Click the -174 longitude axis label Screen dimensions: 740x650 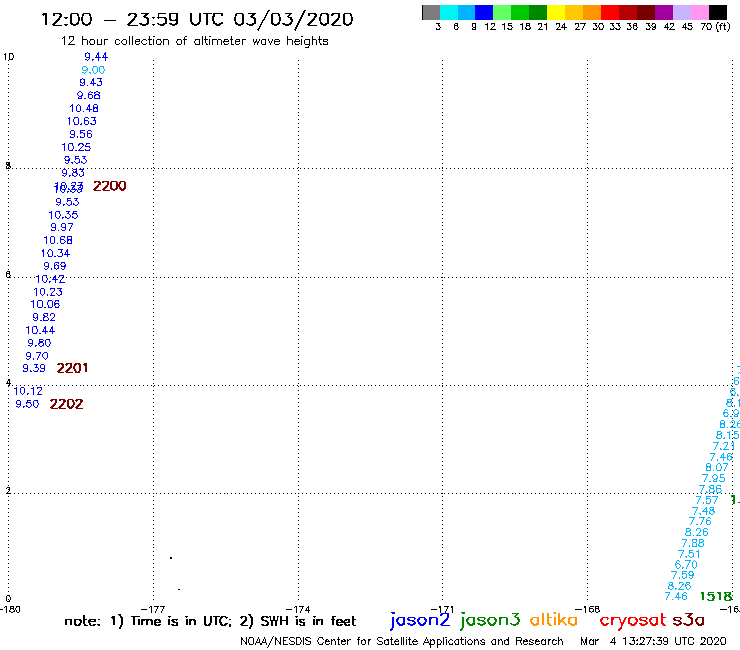(298, 609)
